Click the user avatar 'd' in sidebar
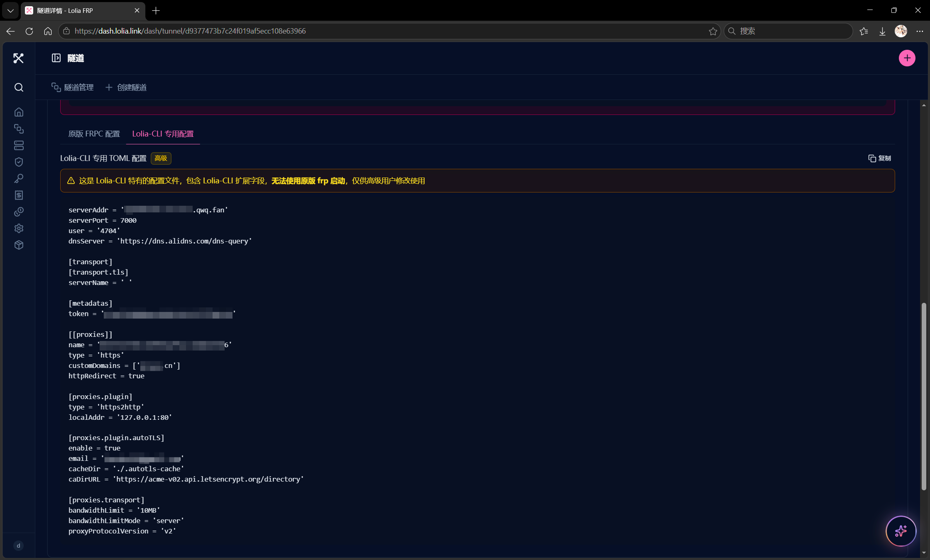The width and height of the screenshot is (930, 560). click(18, 545)
